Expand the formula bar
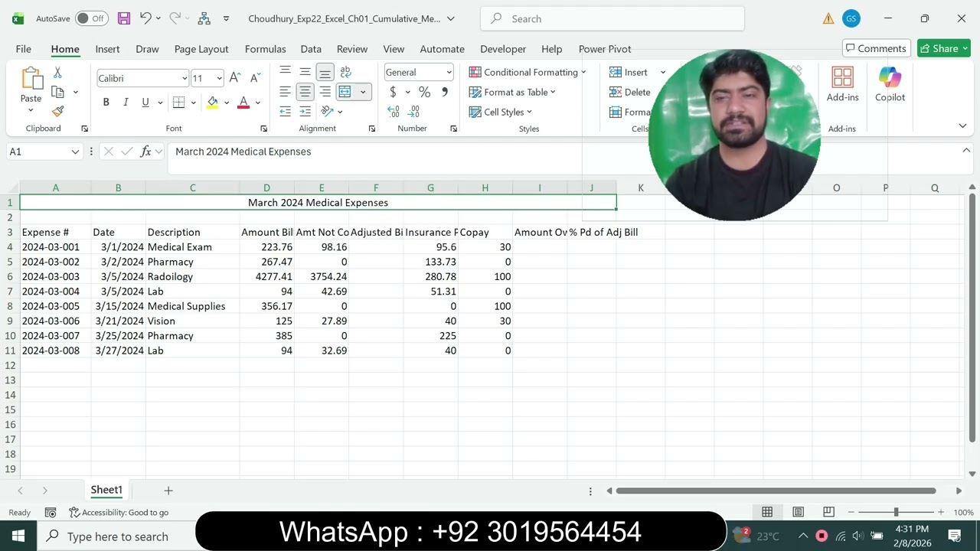This screenshot has height=551, width=980. tap(966, 151)
